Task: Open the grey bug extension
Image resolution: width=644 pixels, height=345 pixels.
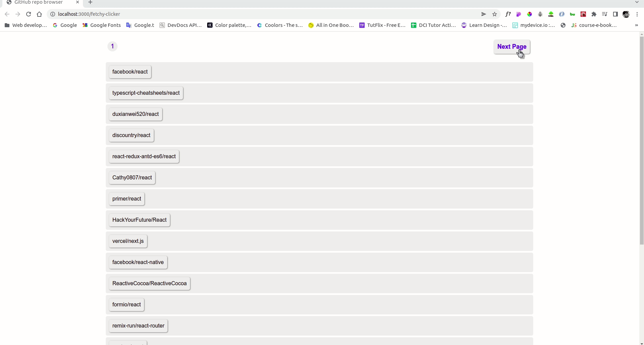Action: pyautogui.click(x=540, y=14)
